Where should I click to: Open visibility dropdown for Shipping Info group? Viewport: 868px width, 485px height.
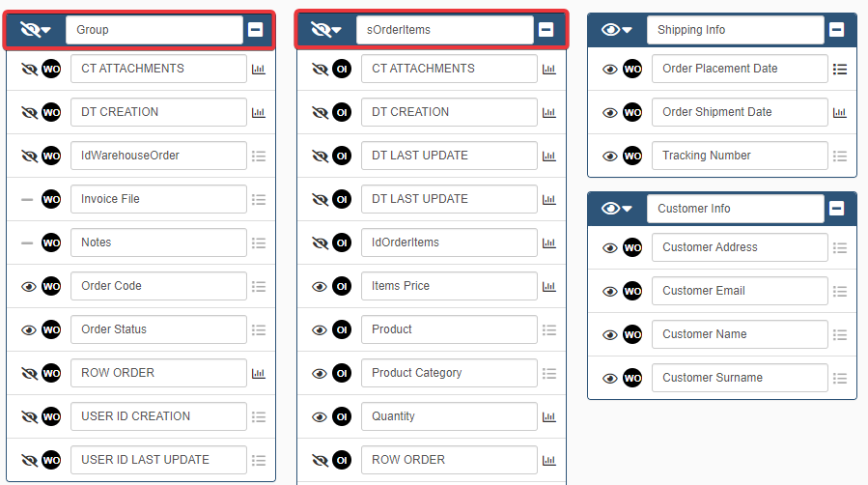pos(616,30)
